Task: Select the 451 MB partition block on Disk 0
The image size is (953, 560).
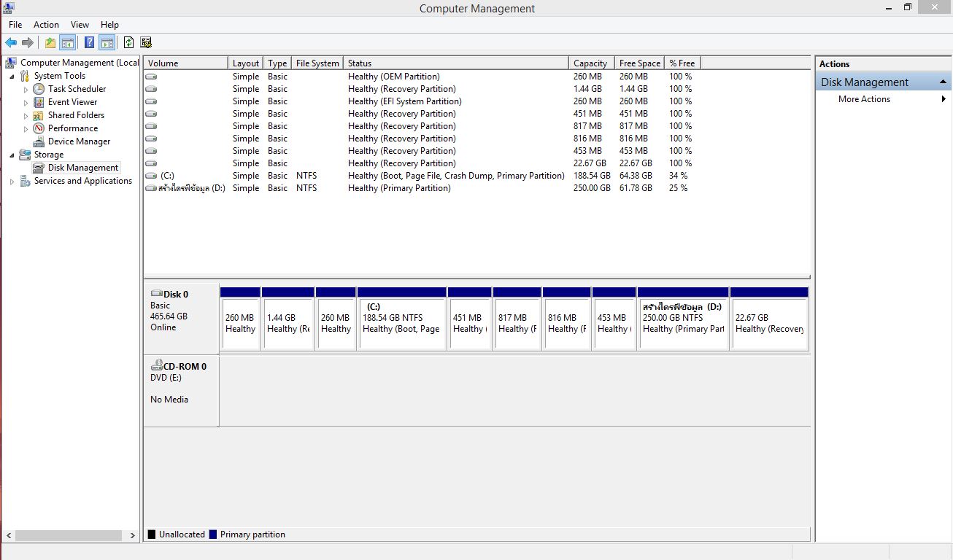Action: point(470,319)
